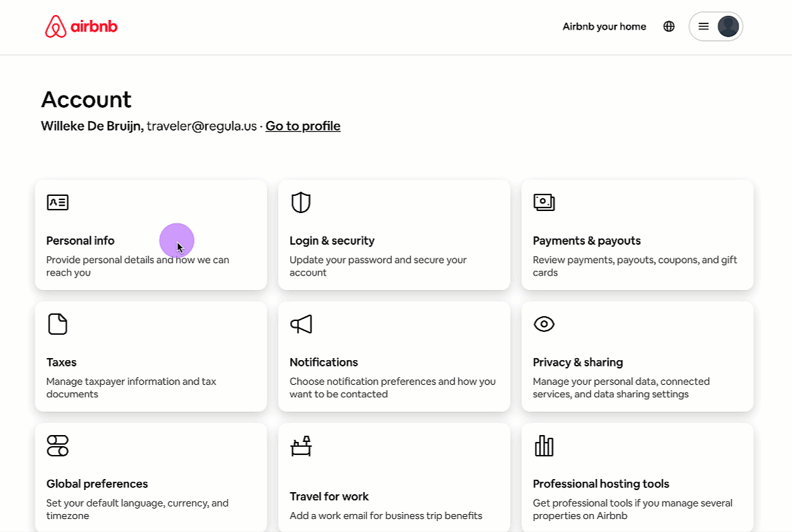This screenshot has width=792, height=532.
Task: Click the user profile avatar
Action: (x=728, y=26)
